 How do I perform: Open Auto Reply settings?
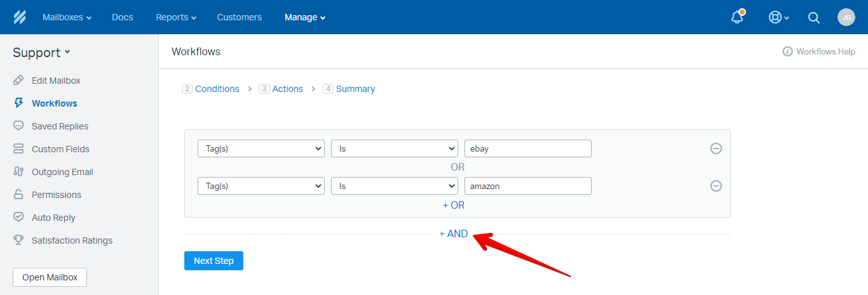pyautogui.click(x=53, y=218)
